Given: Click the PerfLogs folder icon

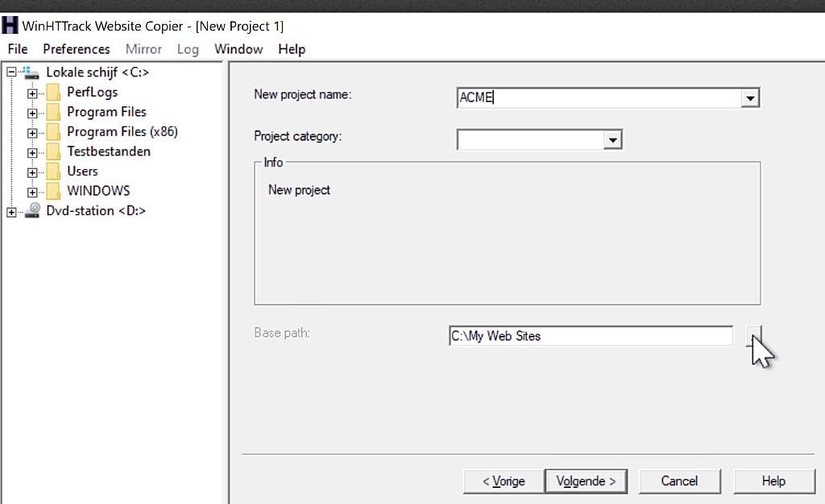Looking at the screenshot, I should pos(53,93).
